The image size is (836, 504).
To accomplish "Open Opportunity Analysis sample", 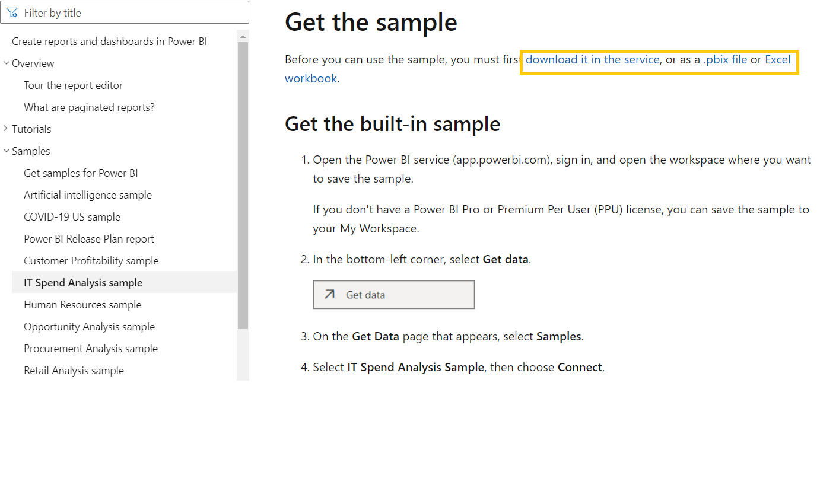I will 89,327.
